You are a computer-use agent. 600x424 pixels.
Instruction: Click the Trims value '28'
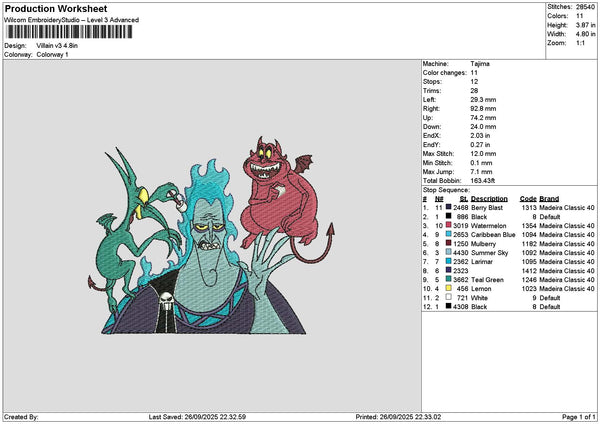[x=474, y=91]
